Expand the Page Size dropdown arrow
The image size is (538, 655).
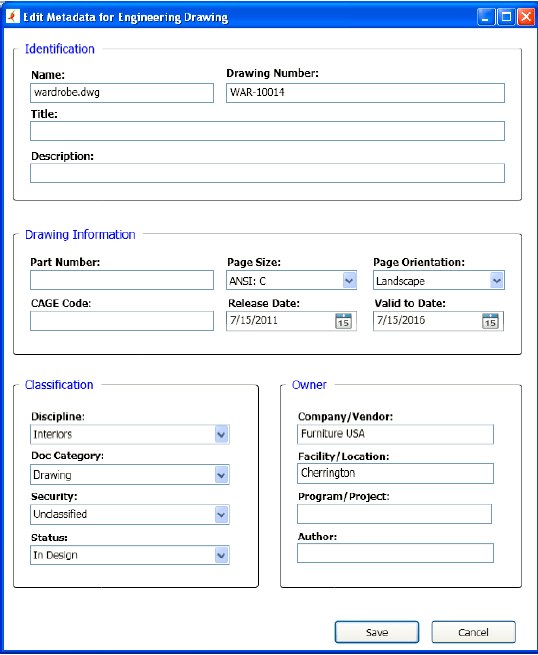[349, 280]
